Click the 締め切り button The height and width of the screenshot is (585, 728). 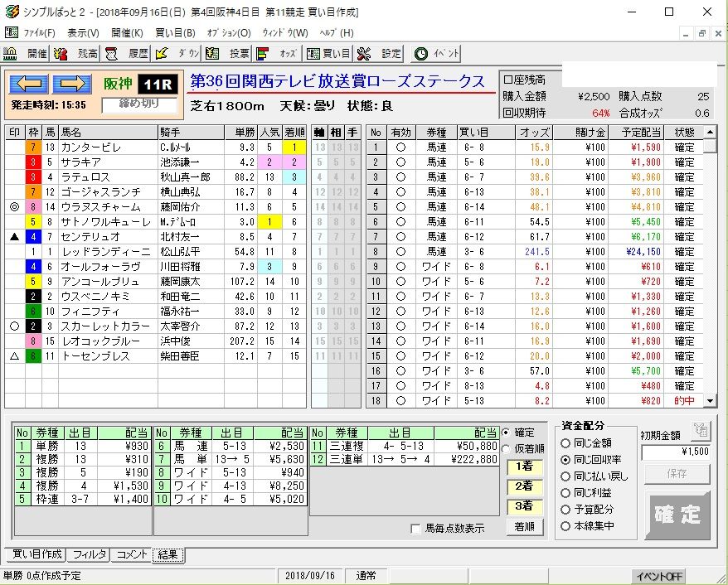(139, 104)
